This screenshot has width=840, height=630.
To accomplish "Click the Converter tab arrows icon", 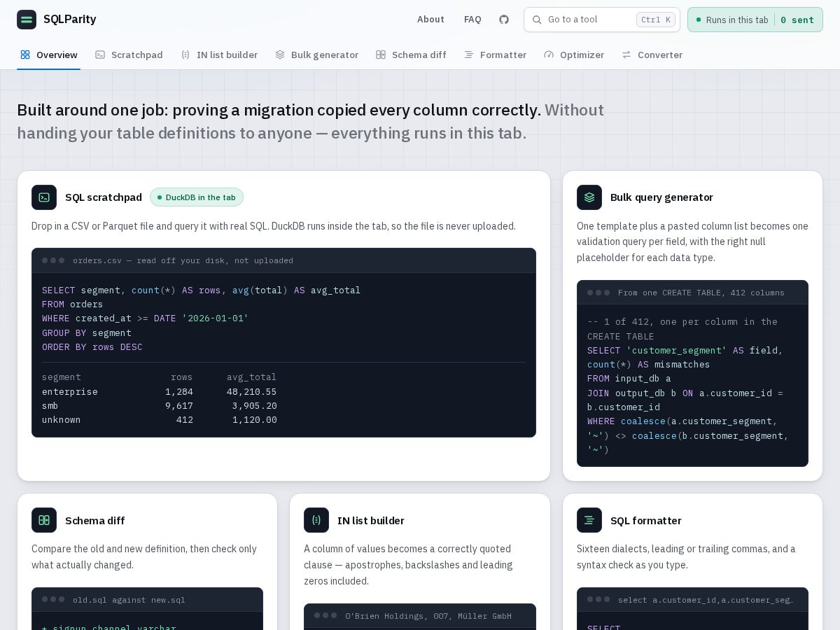I will [626, 55].
